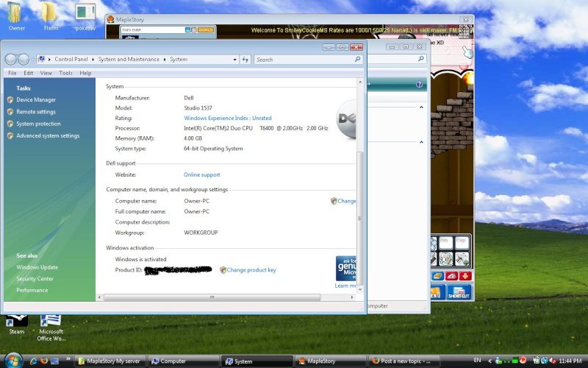Screen dimensions: 588x368
Task: Click the horizontal scrollbar thumb in System window
Action: point(212,297)
